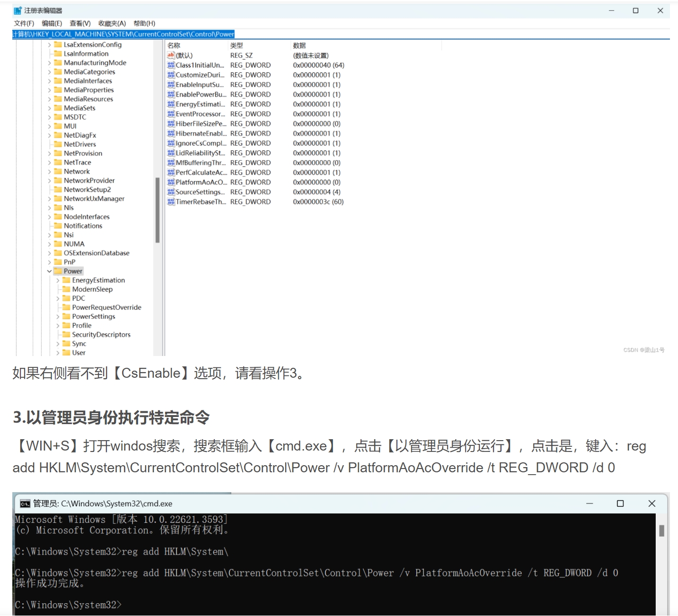Click the ModernSleep folder icon

[66, 289]
